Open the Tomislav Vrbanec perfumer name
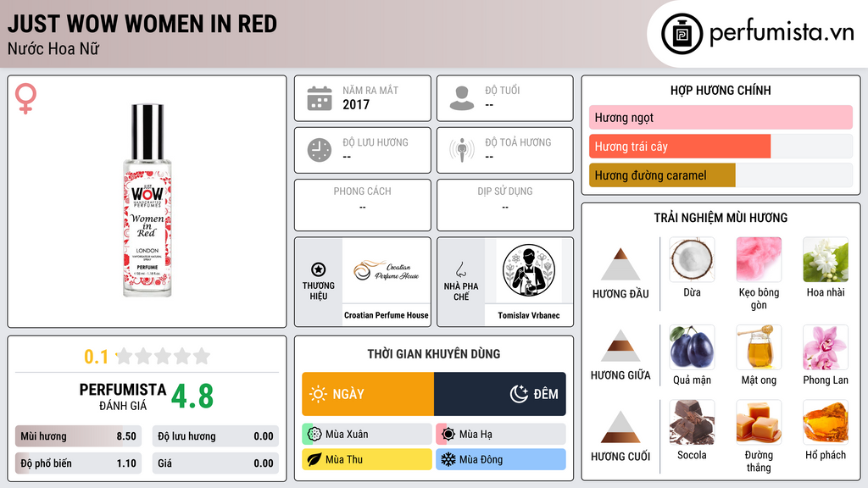This screenshot has width=868, height=488. pyautogui.click(x=529, y=315)
